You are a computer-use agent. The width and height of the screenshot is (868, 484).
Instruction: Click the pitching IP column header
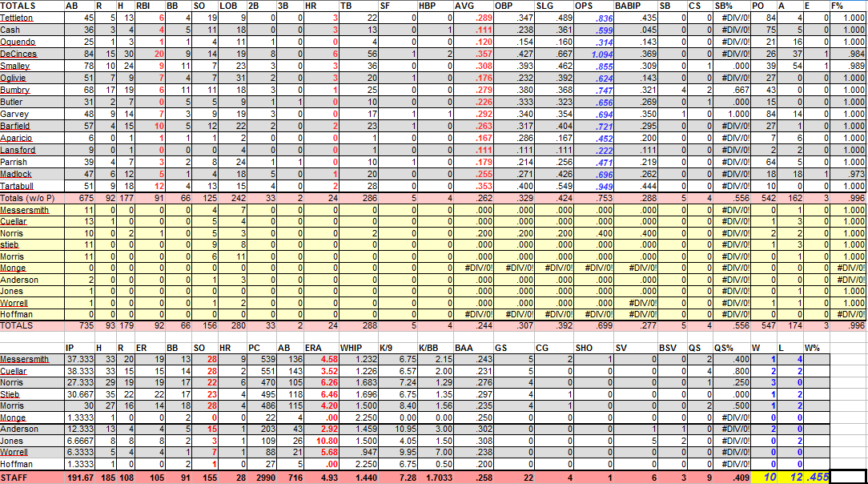point(79,348)
